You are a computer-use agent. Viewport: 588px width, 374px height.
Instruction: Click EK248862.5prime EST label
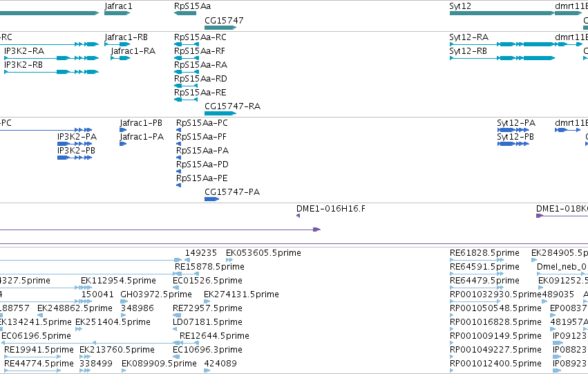click(75, 309)
